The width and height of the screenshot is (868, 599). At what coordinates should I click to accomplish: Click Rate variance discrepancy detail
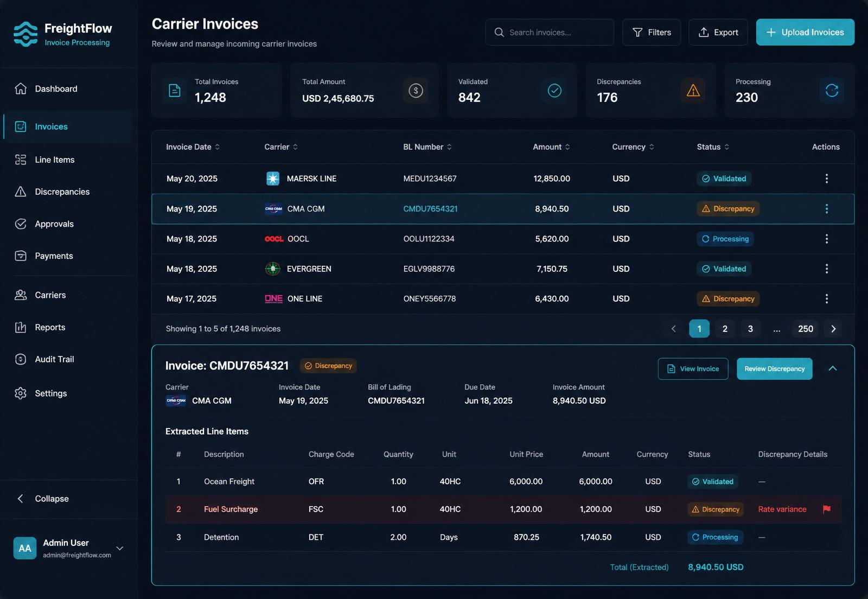[782, 509]
